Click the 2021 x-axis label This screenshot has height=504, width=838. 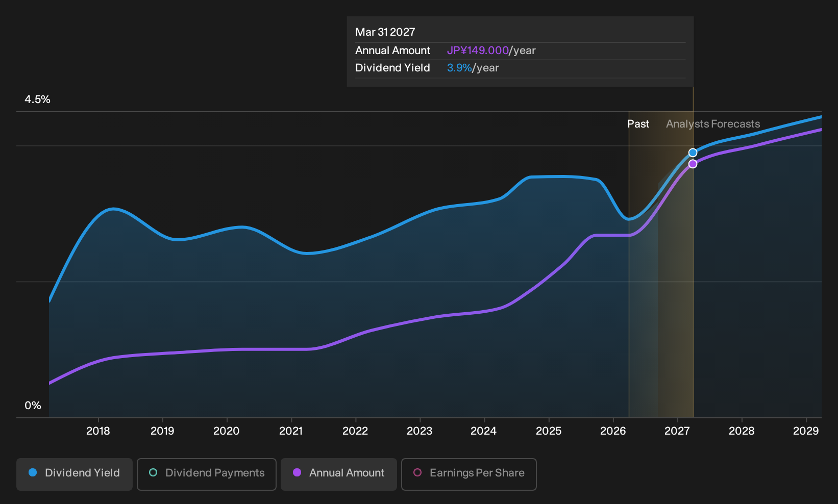(291, 431)
